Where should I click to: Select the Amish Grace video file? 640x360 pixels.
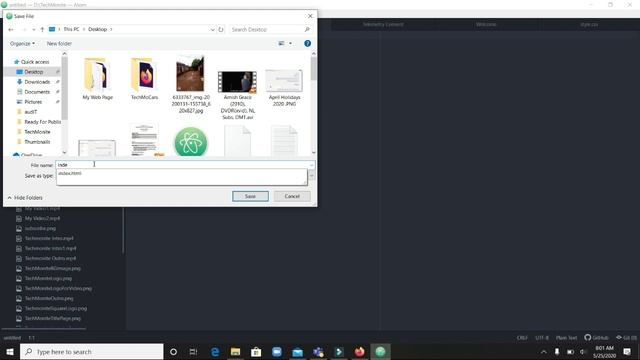tap(237, 95)
